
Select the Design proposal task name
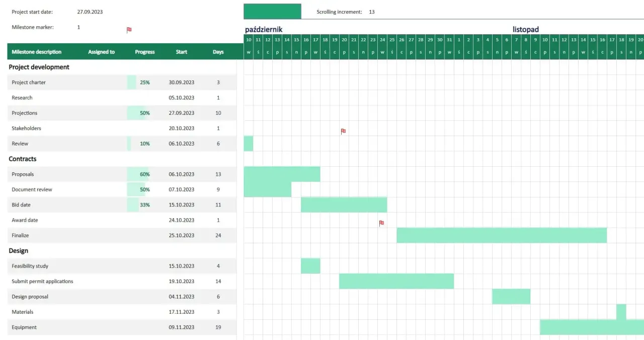tap(30, 297)
